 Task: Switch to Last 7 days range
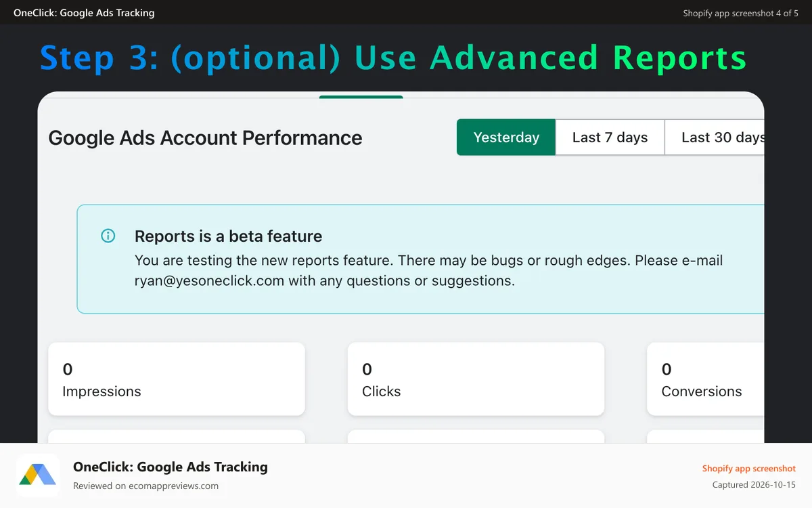pyautogui.click(x=610, y=137)
